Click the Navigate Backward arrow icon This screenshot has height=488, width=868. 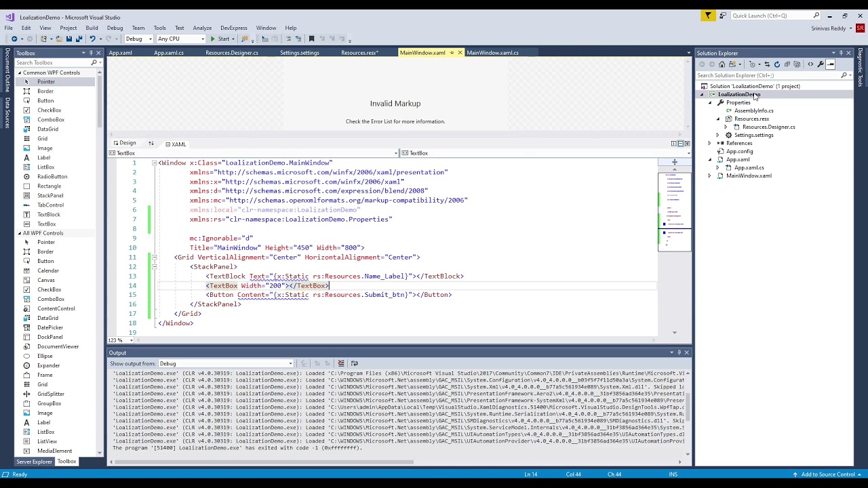click(14, 39)
